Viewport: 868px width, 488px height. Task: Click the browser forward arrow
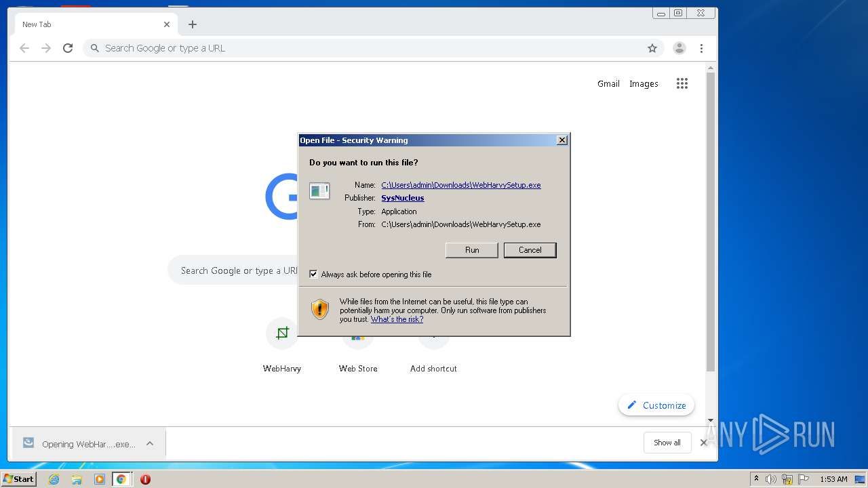click(x=46, y=48)
